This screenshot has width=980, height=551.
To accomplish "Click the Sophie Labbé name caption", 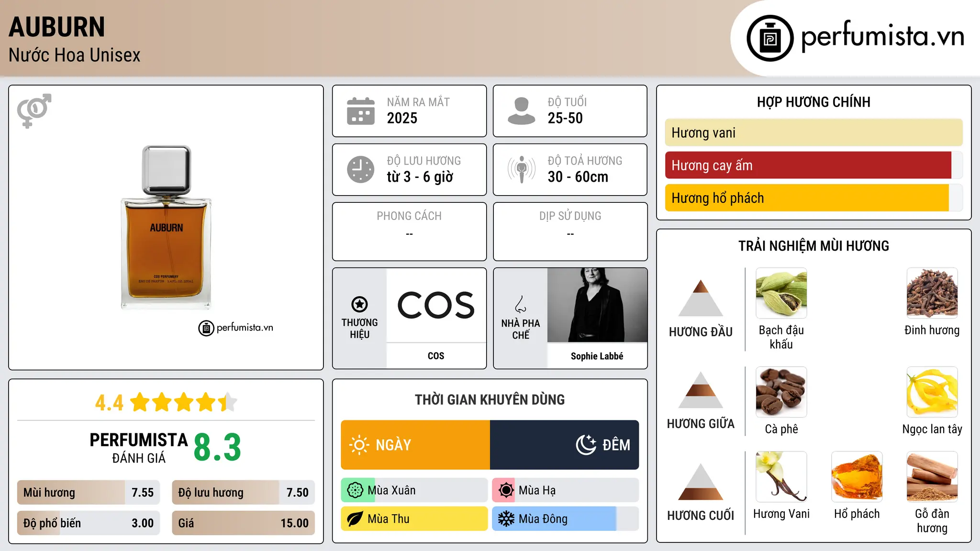I will 597,356.
